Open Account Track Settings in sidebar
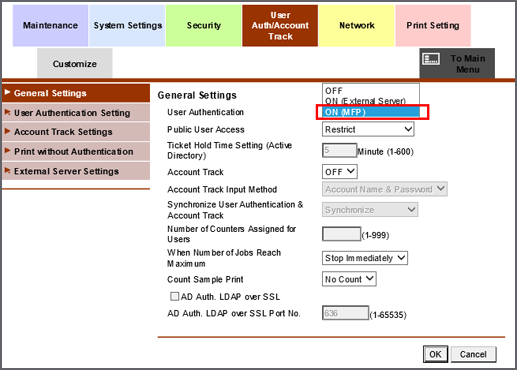The height and width of the screenshot is (370, 517). tap(76, 132)
